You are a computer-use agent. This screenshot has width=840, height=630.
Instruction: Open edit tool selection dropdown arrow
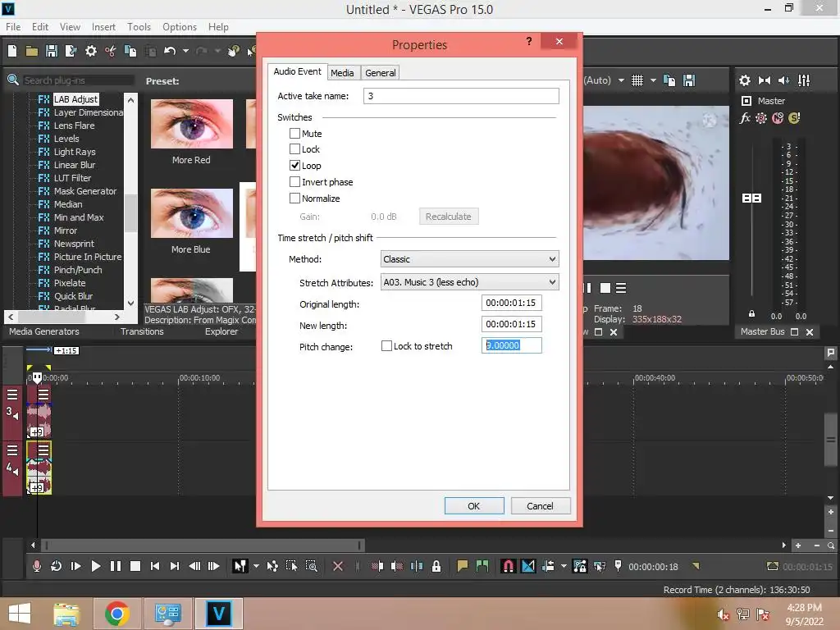click(256, 566)
